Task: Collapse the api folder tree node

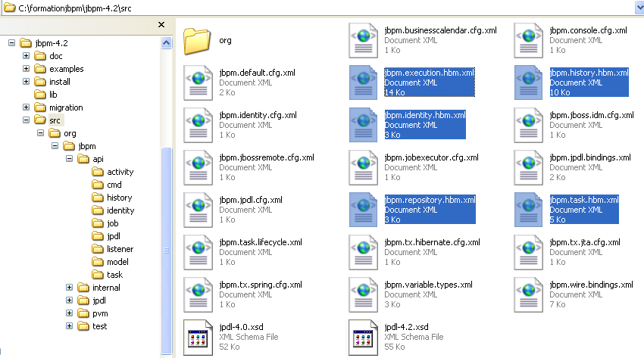Action: [x=69, y=159]
